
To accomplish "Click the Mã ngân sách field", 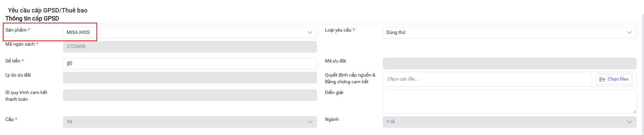I will click(x=190, y=47).
